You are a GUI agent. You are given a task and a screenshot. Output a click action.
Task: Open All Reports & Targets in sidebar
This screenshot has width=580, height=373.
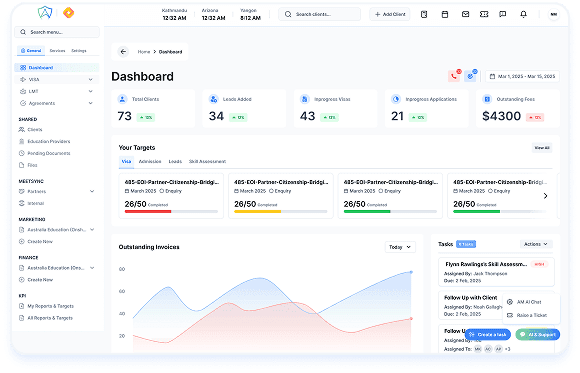(x=50, y=318)
